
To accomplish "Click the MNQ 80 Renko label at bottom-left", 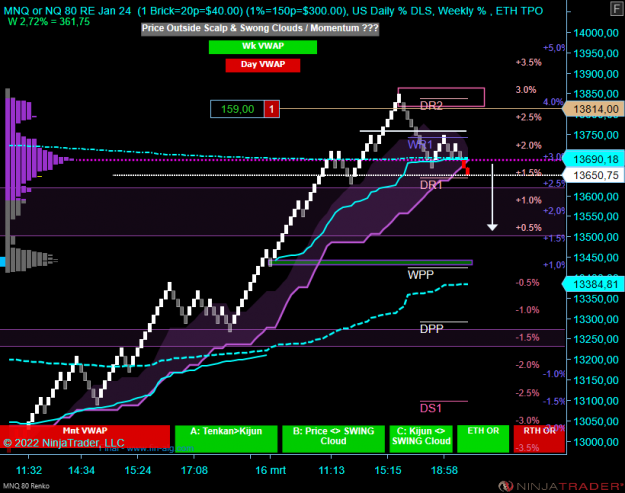I will coord(26,486).
